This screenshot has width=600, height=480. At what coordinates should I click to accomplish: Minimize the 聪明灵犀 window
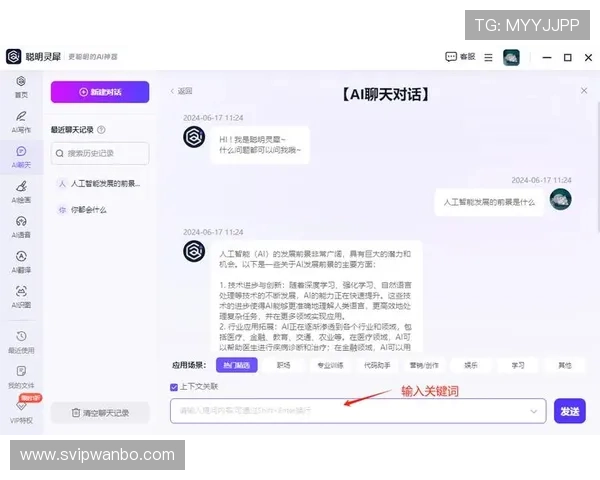tap(547, 57)
